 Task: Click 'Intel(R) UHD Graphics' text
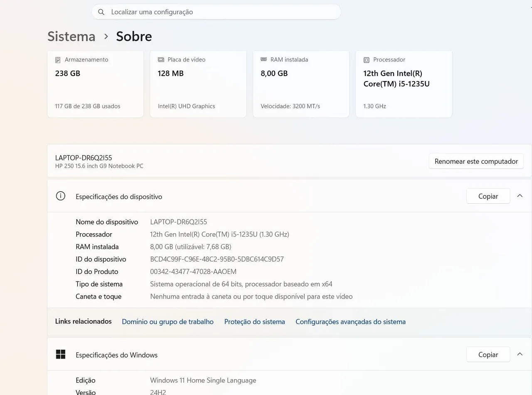pyautogui.click(x=187, y=106)
